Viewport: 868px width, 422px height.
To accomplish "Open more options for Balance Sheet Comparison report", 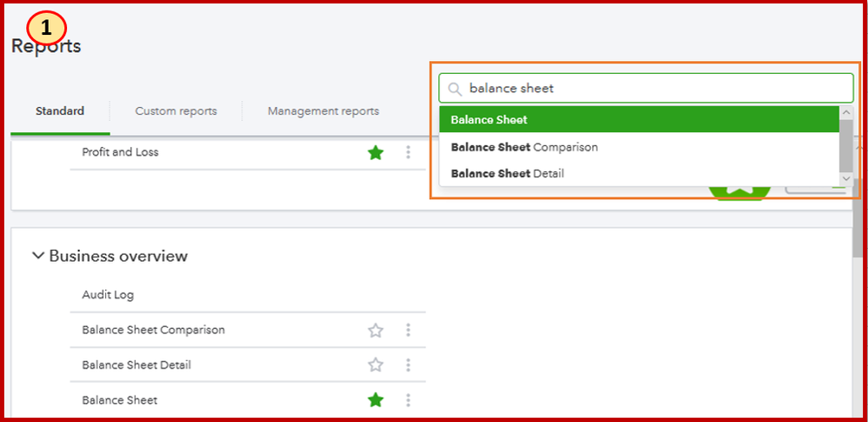I will tap(408, 331).
